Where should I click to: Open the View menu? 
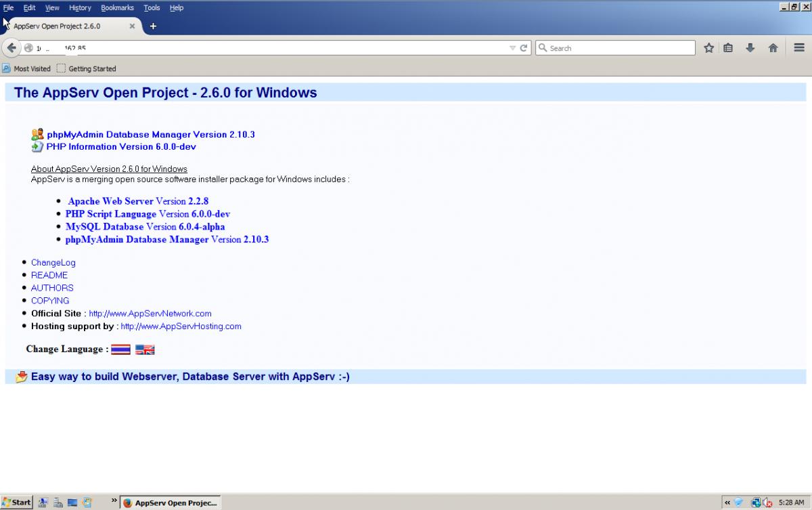click(52, 7)
